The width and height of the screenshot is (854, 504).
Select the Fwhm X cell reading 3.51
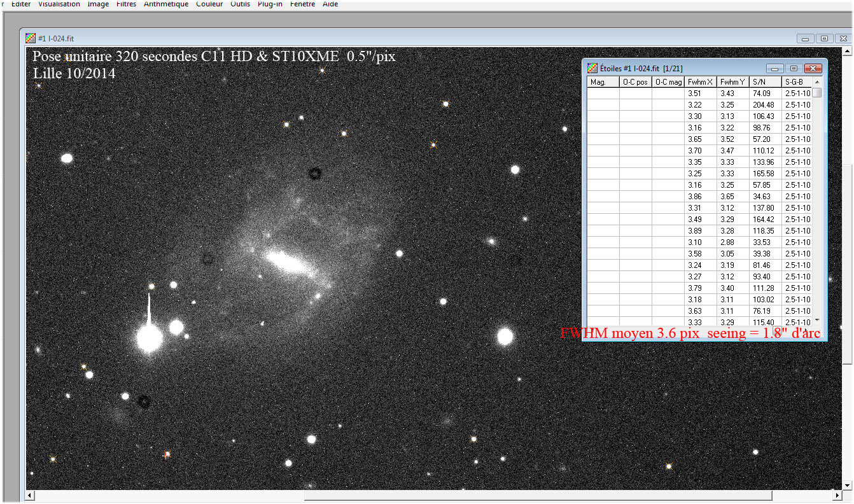click(x=701, y=94)
